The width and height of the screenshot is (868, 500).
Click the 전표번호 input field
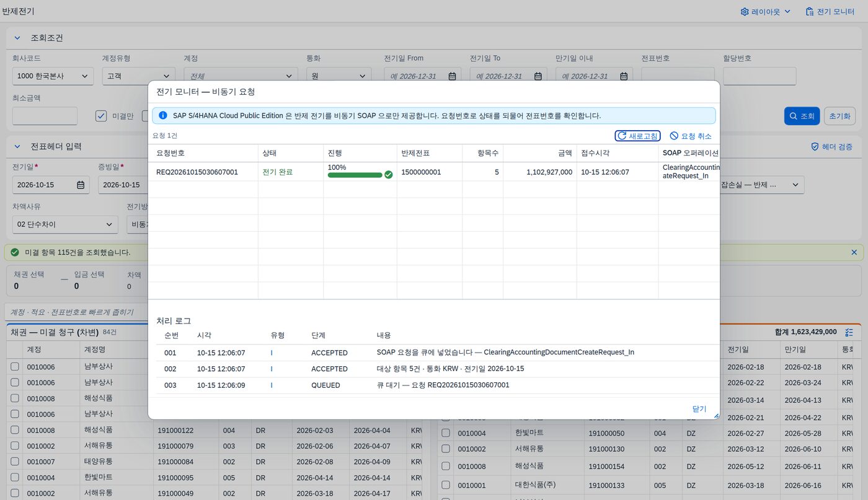point(678,76)
